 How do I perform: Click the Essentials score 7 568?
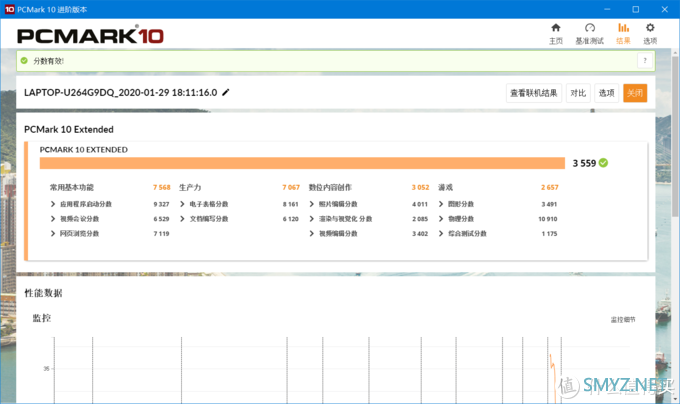pos(161,187)
